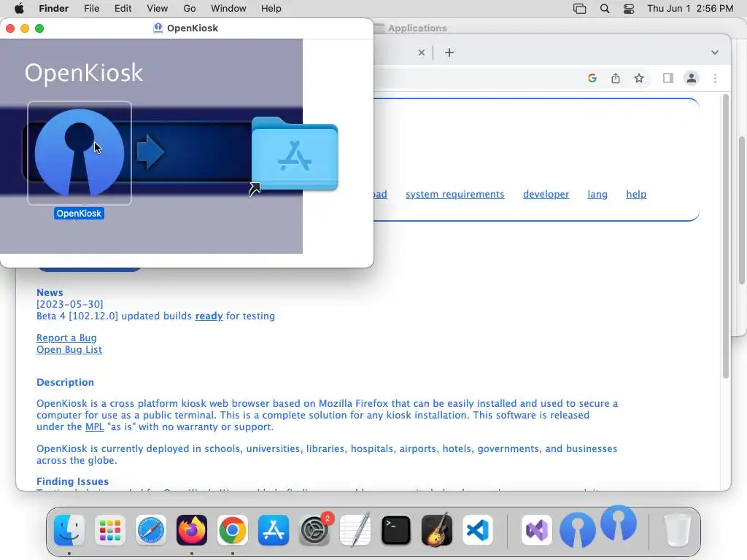Open the View menu
Image resolution: width=747 pixels, height=560 pixels.
(158, 9)
